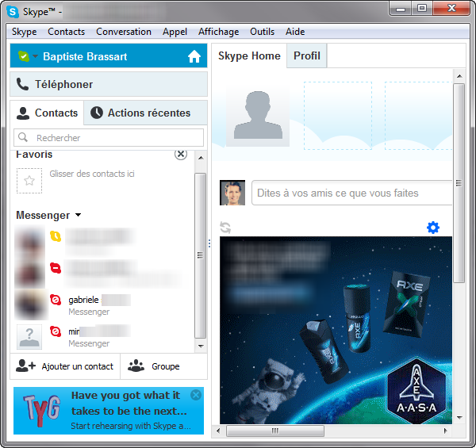Click contact list scrollbar up arrow
Viewport: 476px width, 448px height.
coord(201,158)
